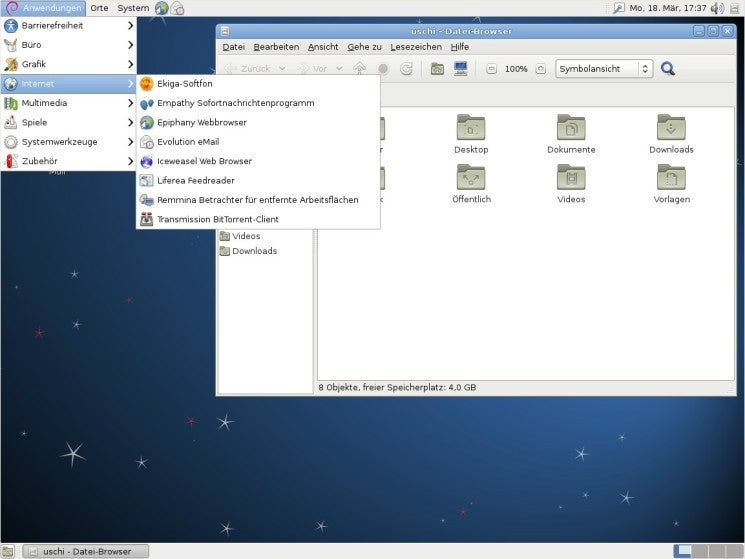This screenshot has height=559, width=745.
Task: Launch Iceweasel Web Browser
Action: tap(258, 161)
